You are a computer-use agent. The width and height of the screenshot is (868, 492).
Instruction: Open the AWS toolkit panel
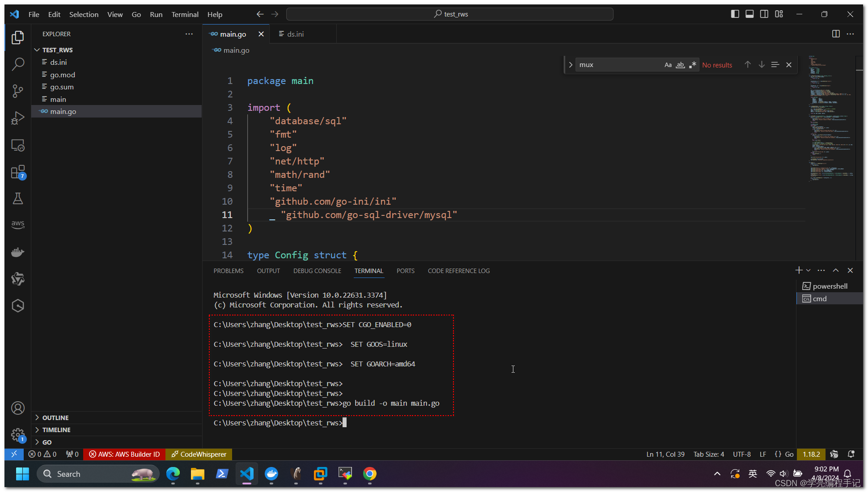coord(17,224)
